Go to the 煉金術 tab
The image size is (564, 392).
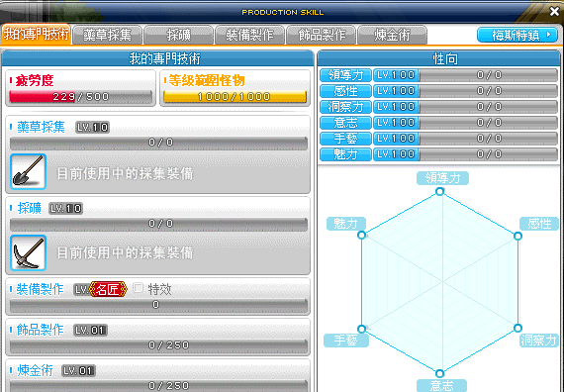coord(392,36)
